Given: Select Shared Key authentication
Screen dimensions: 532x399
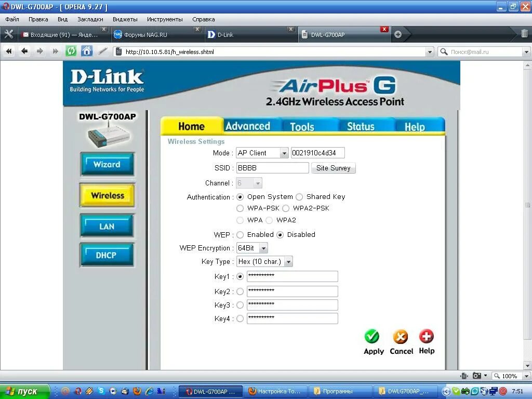Looking at the screenshot, I should point(299,197).
